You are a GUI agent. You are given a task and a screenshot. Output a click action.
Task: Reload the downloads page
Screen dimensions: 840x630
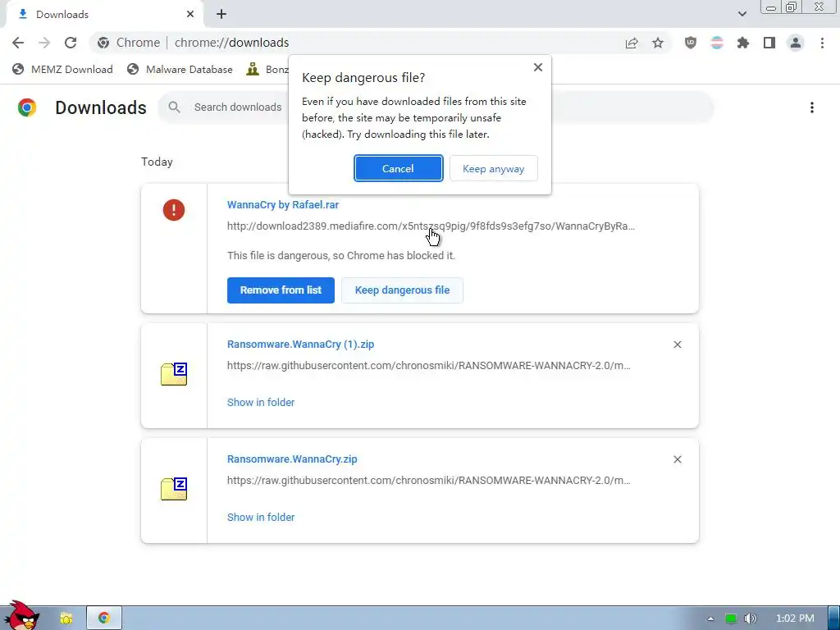(x=71, y=43)
